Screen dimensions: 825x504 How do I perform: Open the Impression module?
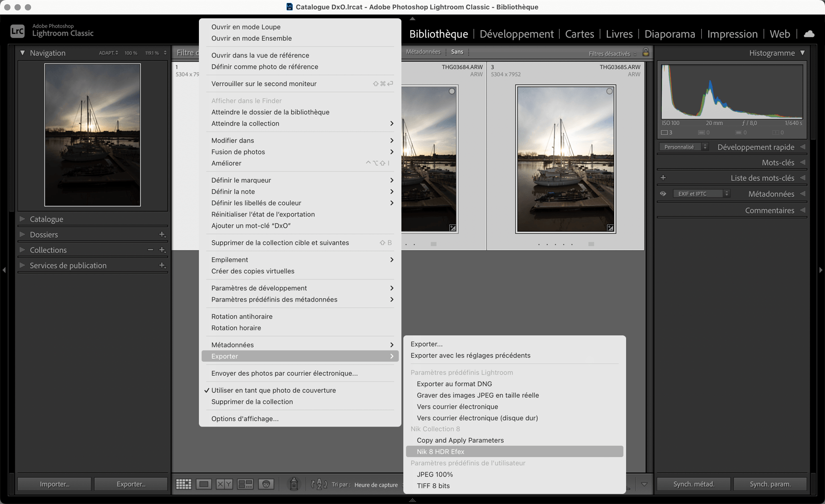pos(732,34)
